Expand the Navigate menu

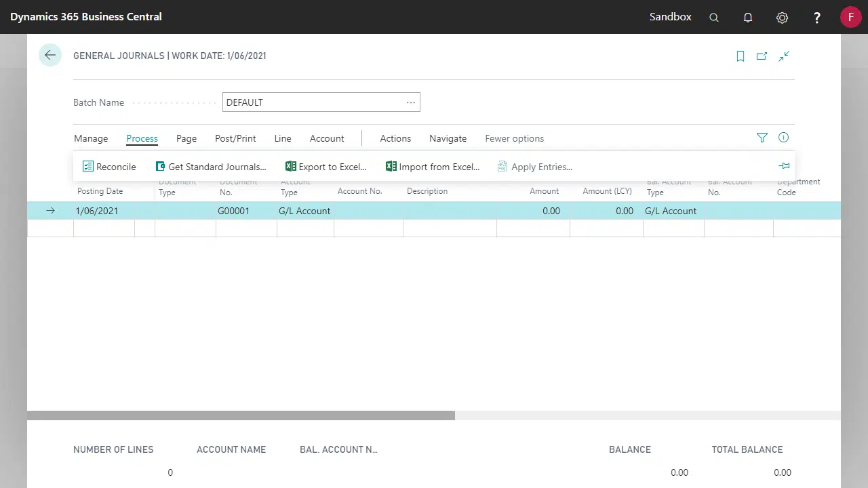448,138
